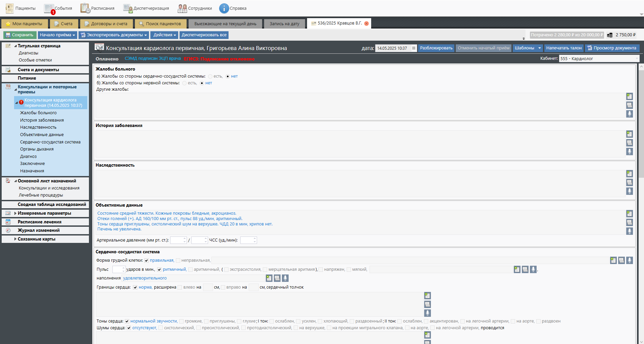Select 'есть' for cardiovascular complaints
This screenshot has height=344, width=644.
click(x=210, y=77)
